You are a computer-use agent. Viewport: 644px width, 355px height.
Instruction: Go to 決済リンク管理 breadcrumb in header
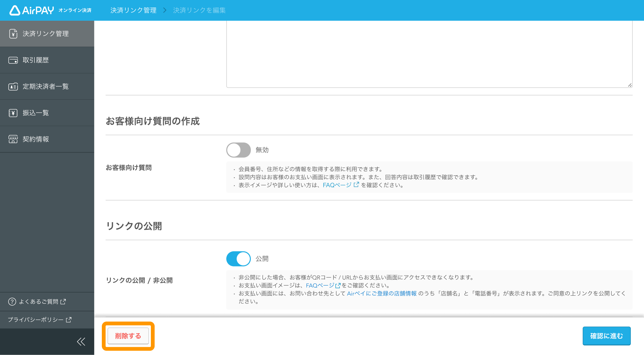click(x=133, y=10)
